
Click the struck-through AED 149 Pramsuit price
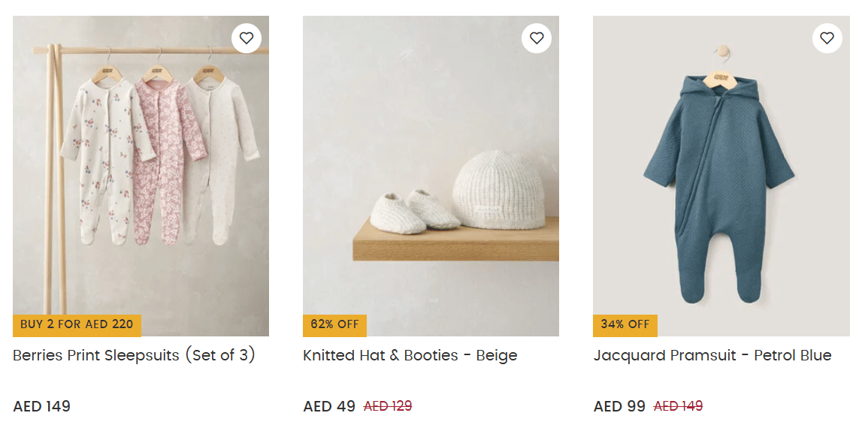point(678,407)
